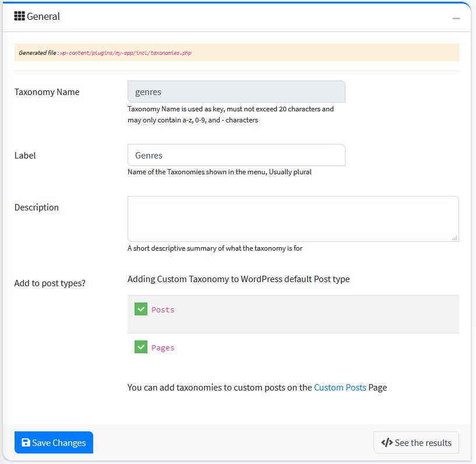
Task: Click the Description field label
Action: (x=36, y=207)
